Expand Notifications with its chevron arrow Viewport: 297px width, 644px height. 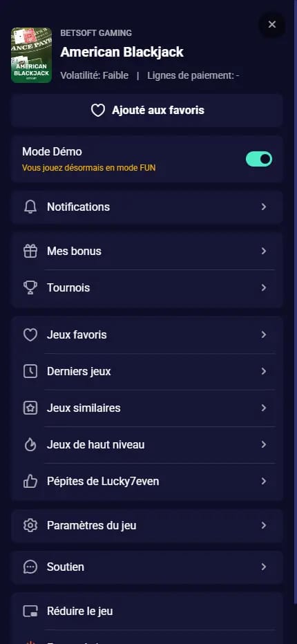(264, 207)
